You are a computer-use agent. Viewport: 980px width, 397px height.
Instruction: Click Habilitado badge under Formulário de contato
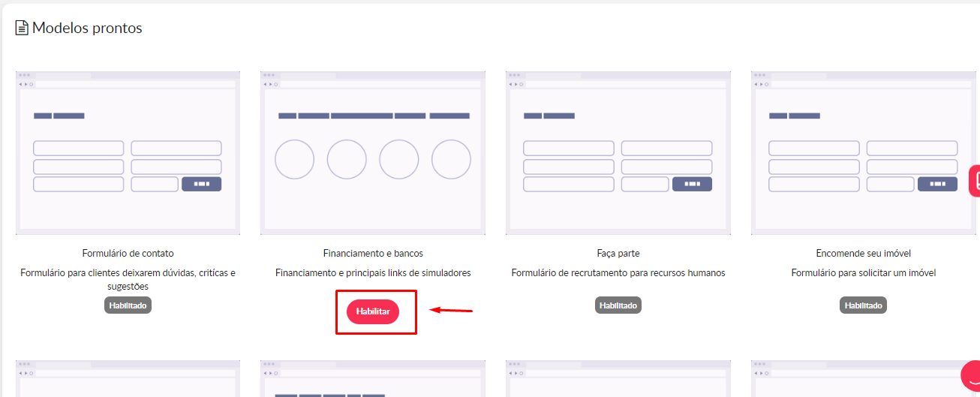click(128, 305)
